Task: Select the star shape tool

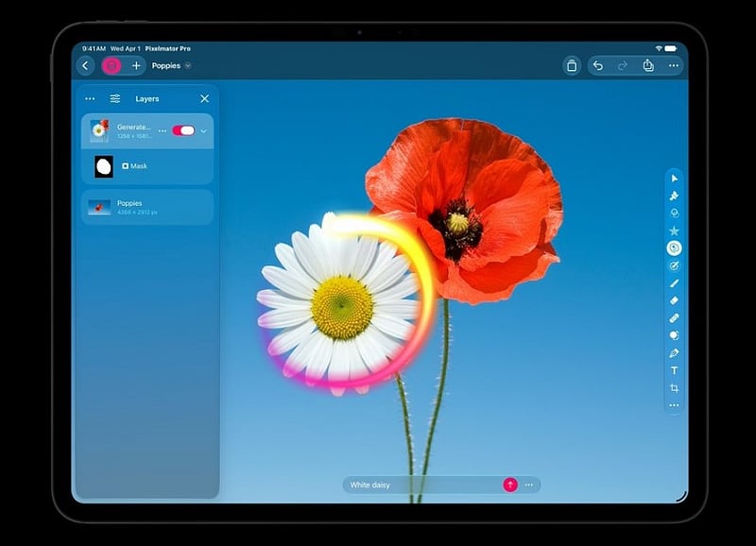Action: [674, 230]
